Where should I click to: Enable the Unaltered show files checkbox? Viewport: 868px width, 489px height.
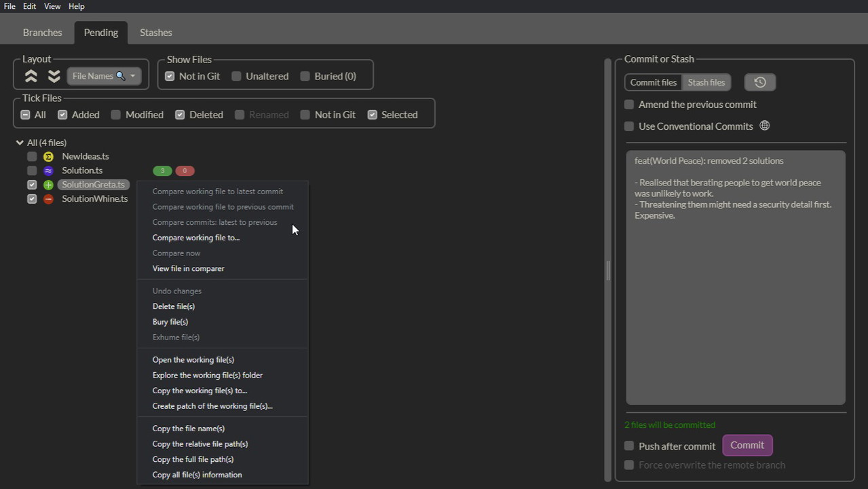236,76
